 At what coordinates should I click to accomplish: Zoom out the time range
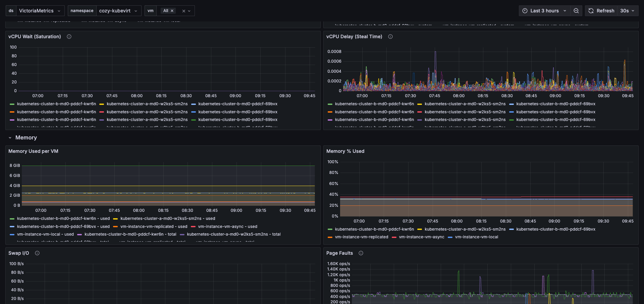pyautogui.click(x=576, y=11)
